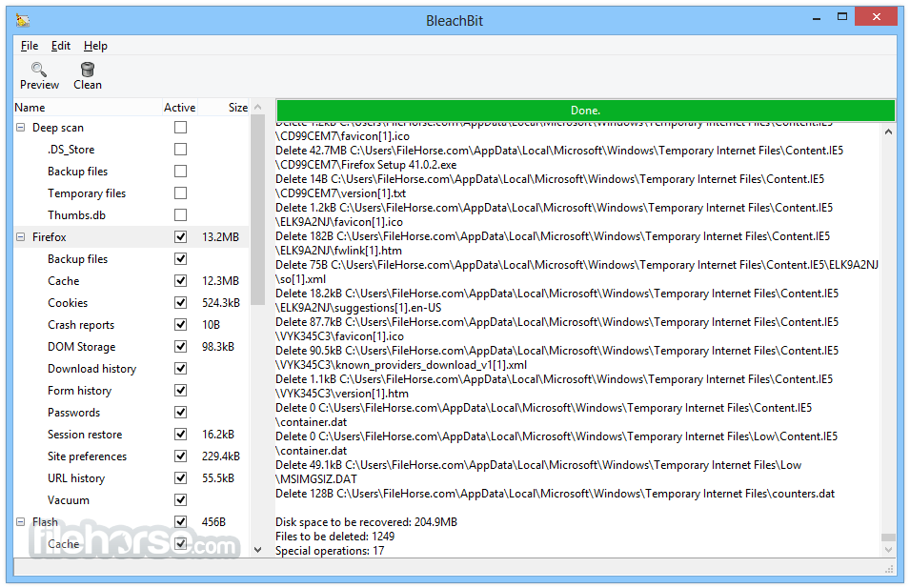The image size is (910, 588).
Task: Enable the Deep scan checkbox
Action: (180, 127)
